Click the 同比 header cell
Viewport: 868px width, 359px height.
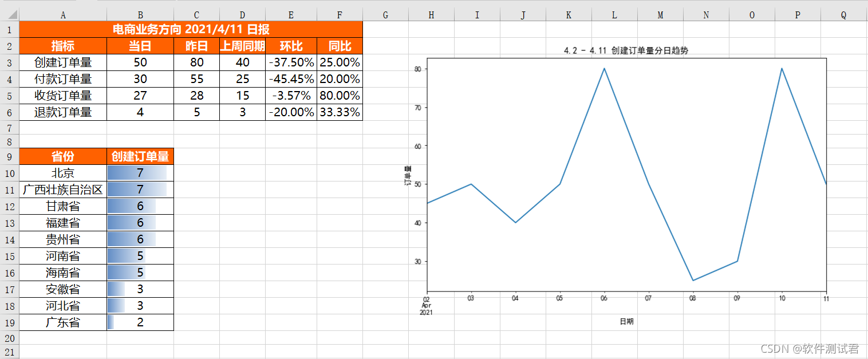pyautogui.click(x=340, y=46)
